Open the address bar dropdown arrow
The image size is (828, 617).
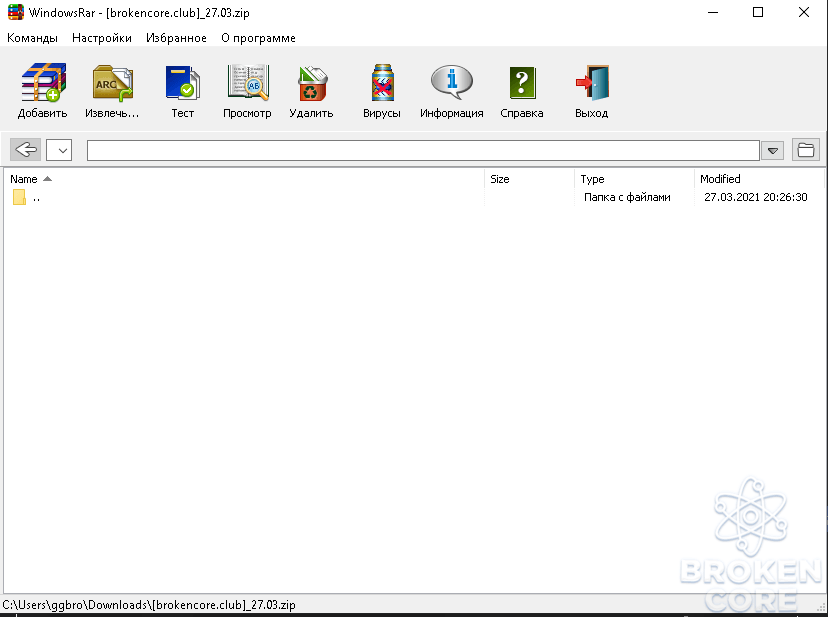772,151
